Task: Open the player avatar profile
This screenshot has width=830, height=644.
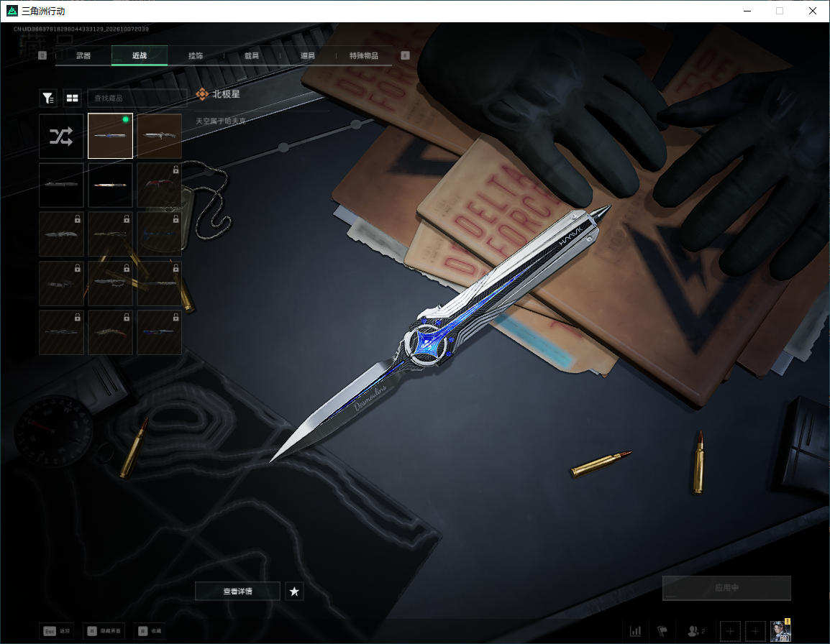Action: pyautogui.click(x=780, y=630)
